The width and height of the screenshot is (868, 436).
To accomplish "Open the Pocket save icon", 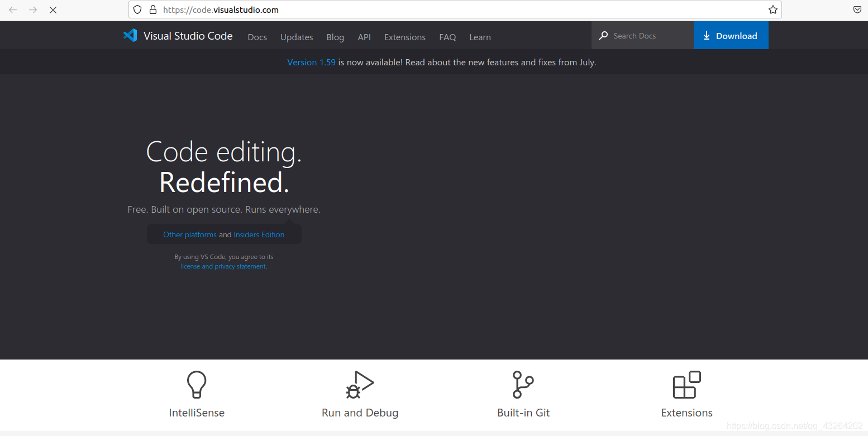I will [x=857, y=9].
